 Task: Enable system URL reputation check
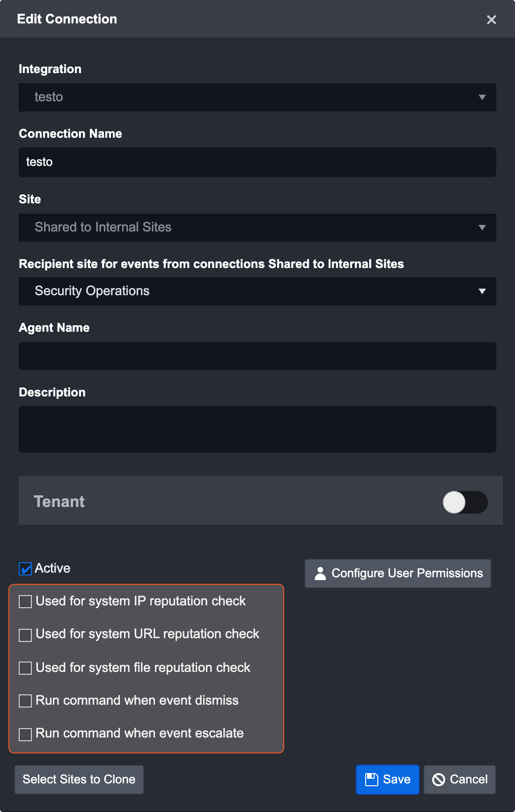coord(25,635)
